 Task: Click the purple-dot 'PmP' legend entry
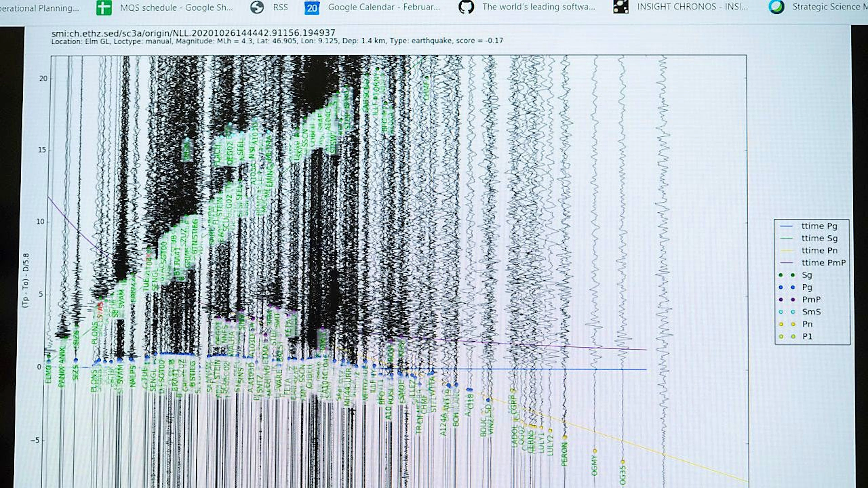click(800, 300)
